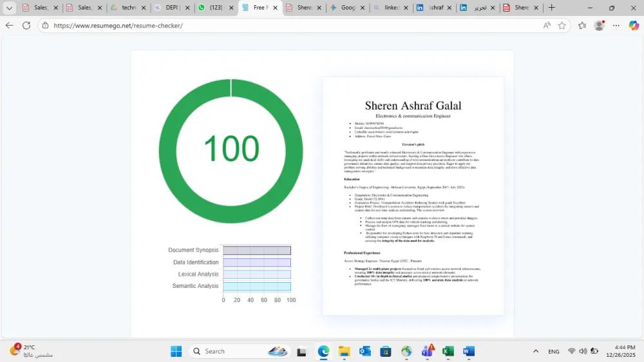Viewport: 644px width, 362px height.
Task: View site information lock icon
Action: (x=46, y=26)
